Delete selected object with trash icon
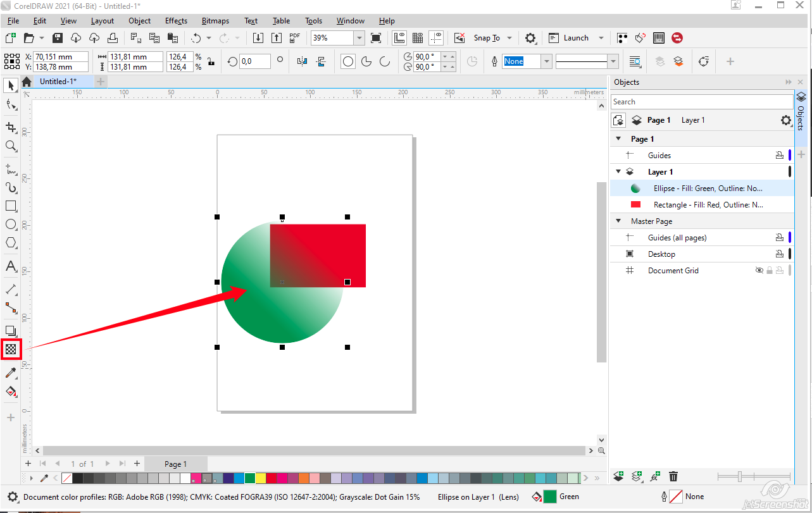The width and height of the screenshot is (812, 513). tap(673, 476)
